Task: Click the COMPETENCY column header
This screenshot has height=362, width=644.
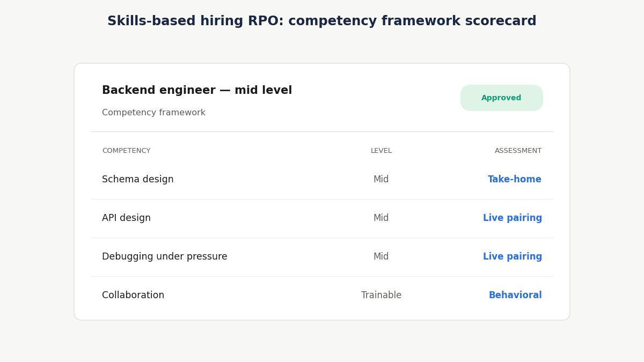Action: coord(126,151)
